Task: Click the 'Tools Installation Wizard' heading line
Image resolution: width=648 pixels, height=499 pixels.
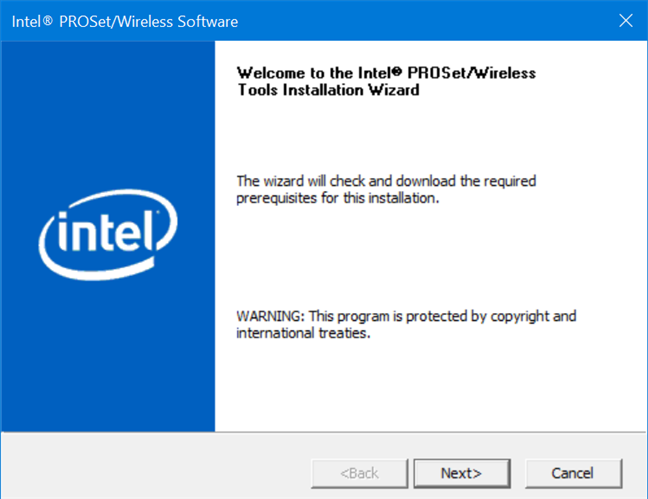Action: point(328,90)
